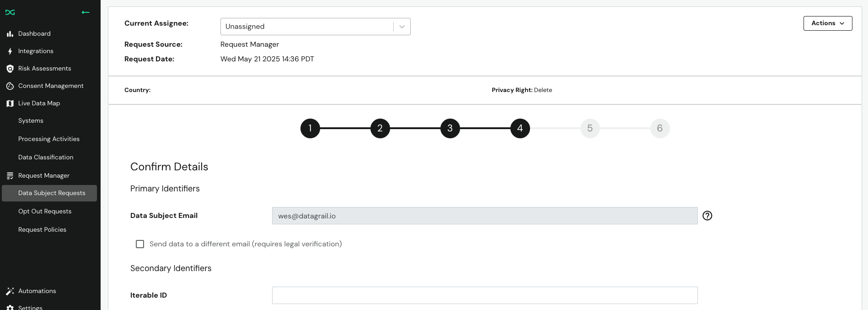Screen dimensions: 868x310
Task: Click the Request Manager list icon
Action: 10,176
